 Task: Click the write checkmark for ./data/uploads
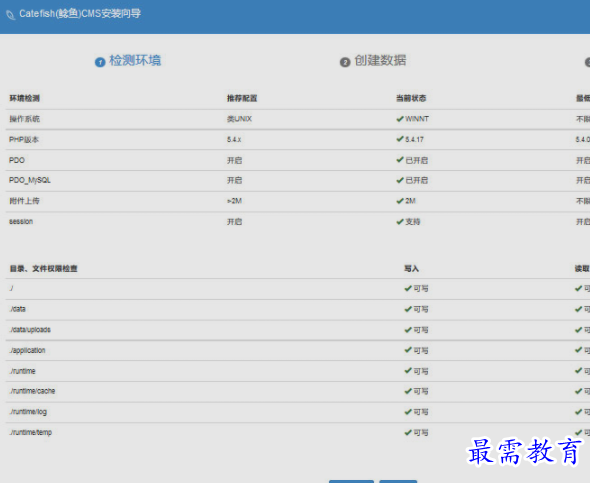click(408, 330)
